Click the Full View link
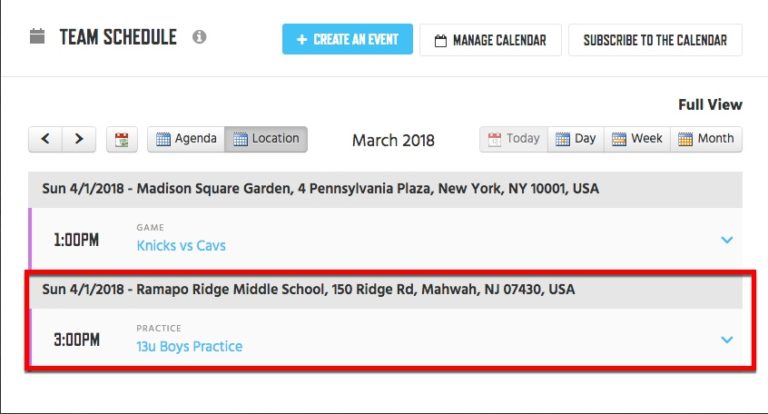 pos(710,104)
